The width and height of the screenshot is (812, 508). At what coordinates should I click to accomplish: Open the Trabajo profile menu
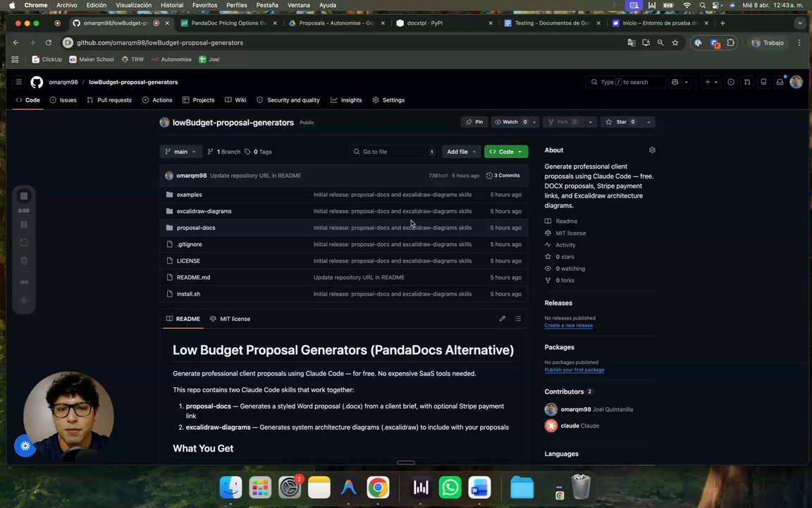tap(768, 43)
